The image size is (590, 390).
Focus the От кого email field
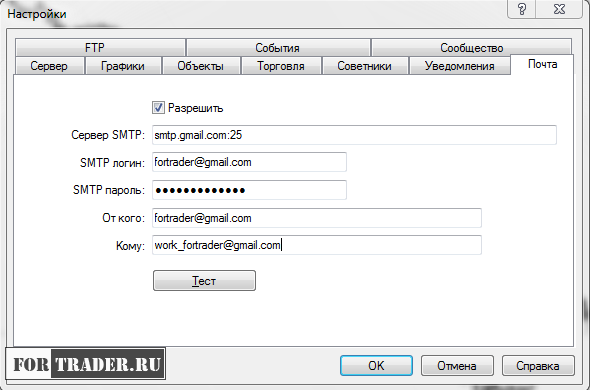(317, 218)
